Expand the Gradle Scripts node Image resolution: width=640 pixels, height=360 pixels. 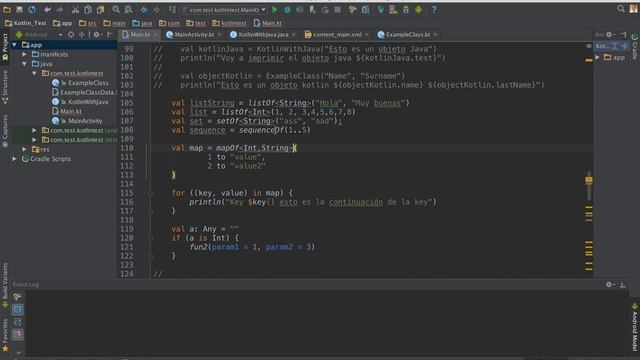coord(15,159)
